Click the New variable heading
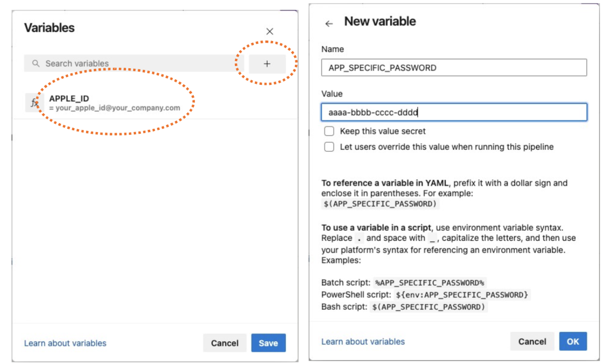Viewport: 603px width, 364px height. [x=380, y=22]
